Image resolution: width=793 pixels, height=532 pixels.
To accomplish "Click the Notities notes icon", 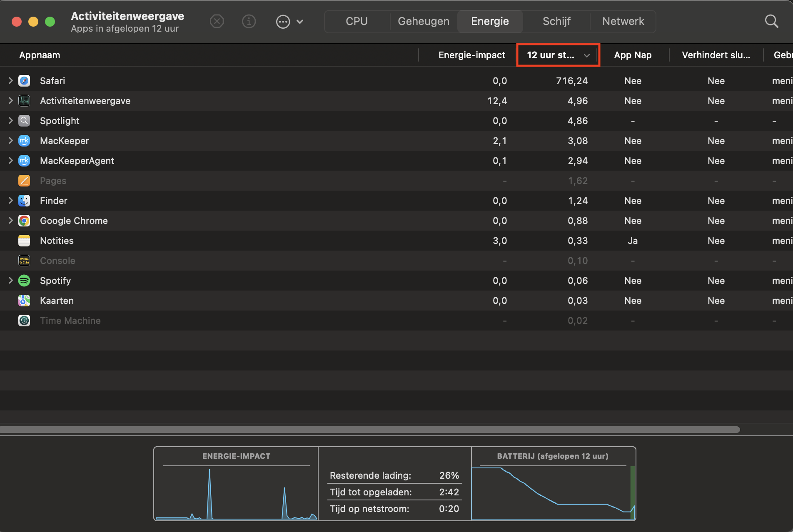I will pyautogui.click(x=24, y=241).
